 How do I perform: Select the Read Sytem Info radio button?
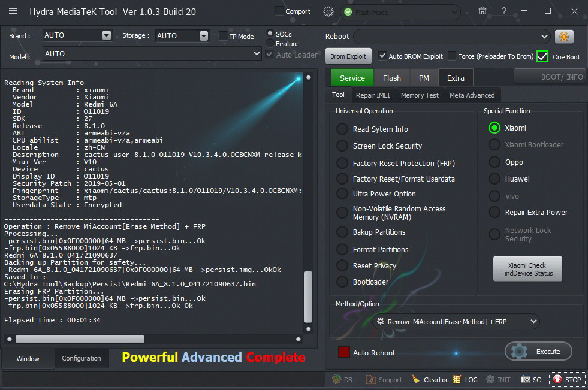342,129
